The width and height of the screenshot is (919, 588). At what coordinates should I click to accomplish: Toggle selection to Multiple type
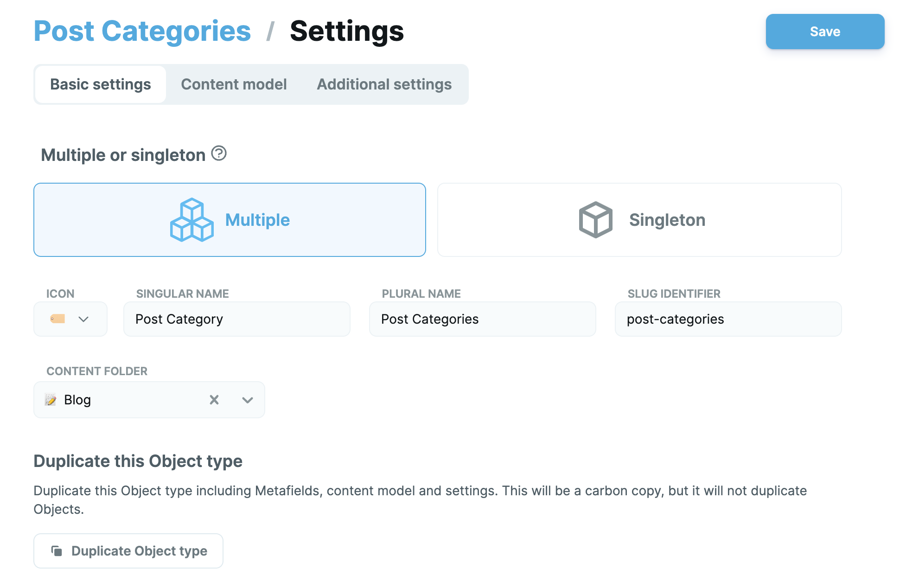coord(230,220)
